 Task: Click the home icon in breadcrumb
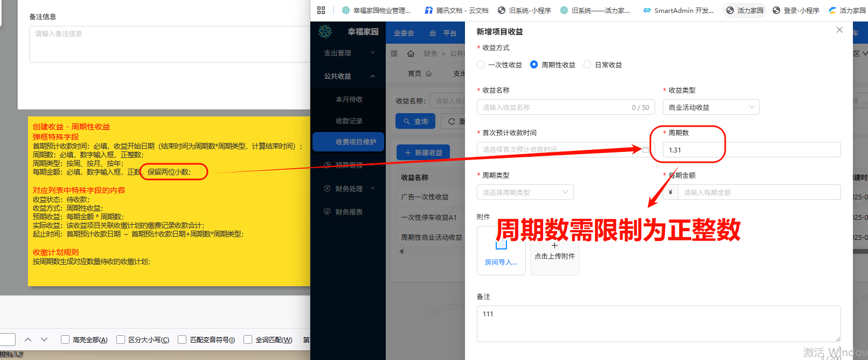tap(411, 53)
